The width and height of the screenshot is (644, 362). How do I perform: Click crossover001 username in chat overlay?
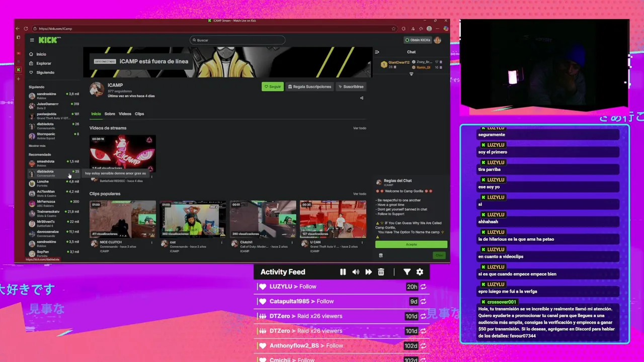502,302
